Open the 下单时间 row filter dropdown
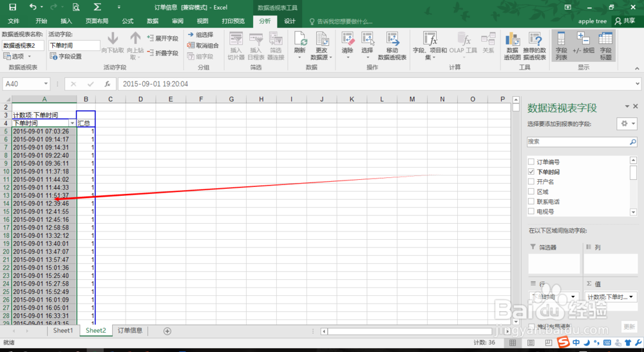644x352 pixels. click(x=72, y=123)
